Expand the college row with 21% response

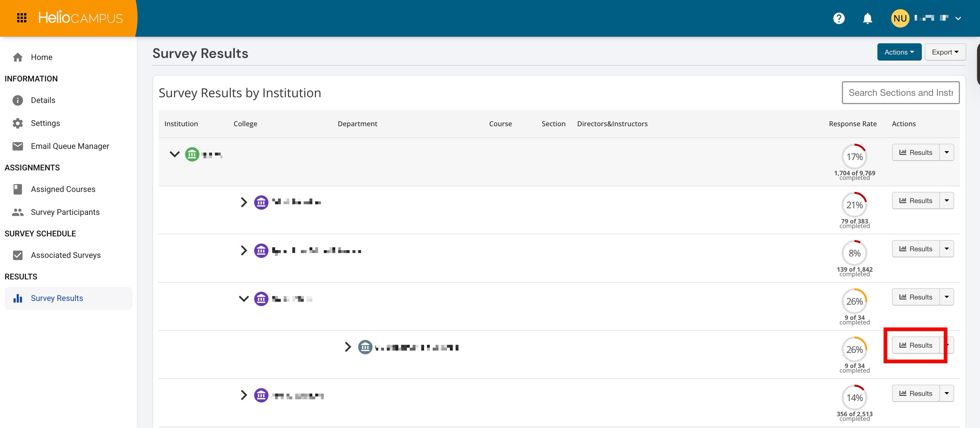[244, 202]
